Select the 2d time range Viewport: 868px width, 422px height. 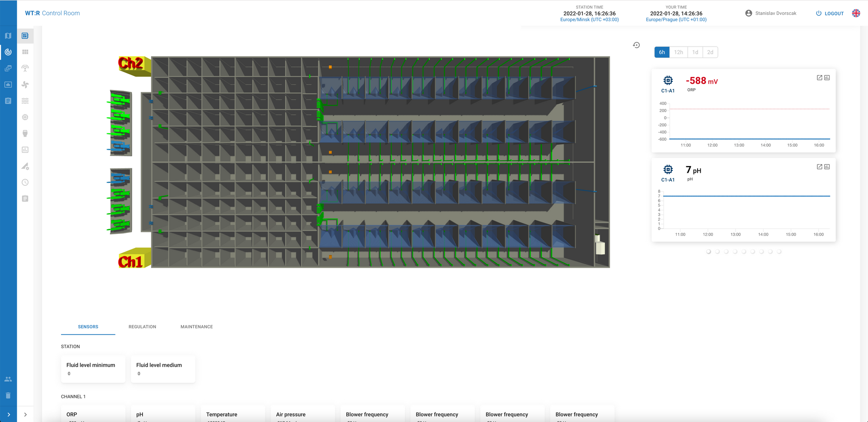pos(710,52)
